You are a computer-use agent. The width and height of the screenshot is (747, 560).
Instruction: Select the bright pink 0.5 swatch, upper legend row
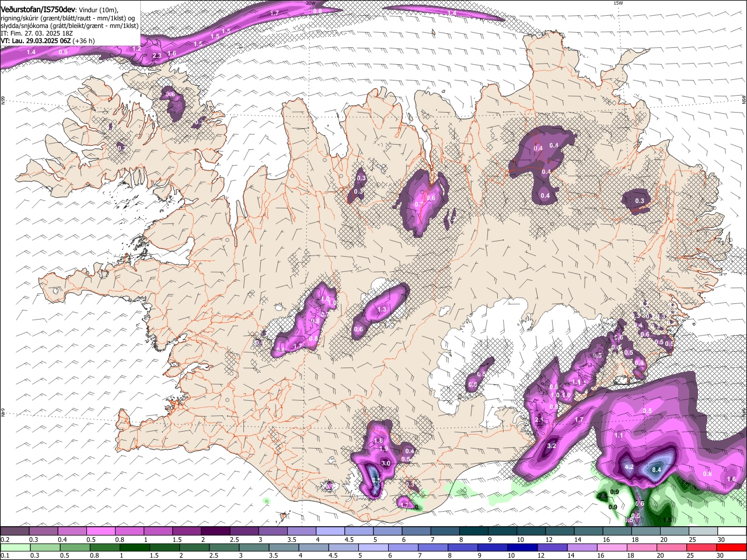click(x=100, y=531)
